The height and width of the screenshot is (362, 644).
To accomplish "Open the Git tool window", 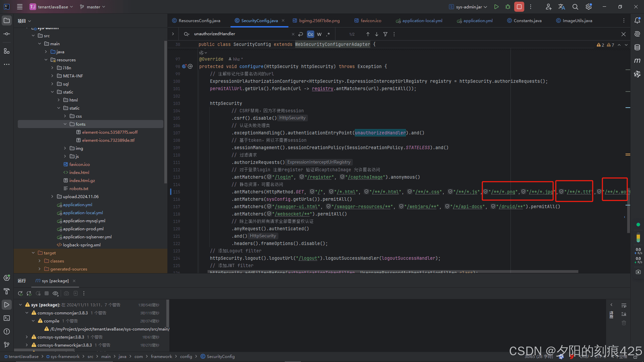I will coord(6,345).
